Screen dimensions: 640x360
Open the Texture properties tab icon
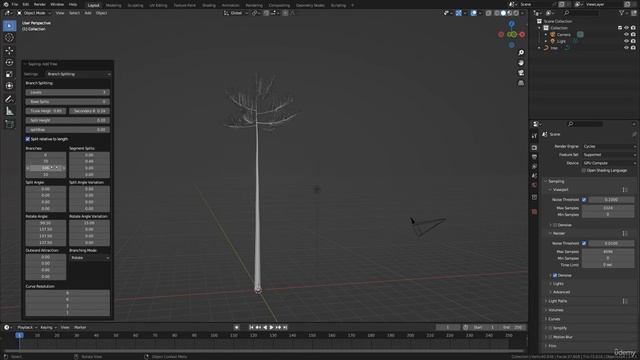(534, 212)
